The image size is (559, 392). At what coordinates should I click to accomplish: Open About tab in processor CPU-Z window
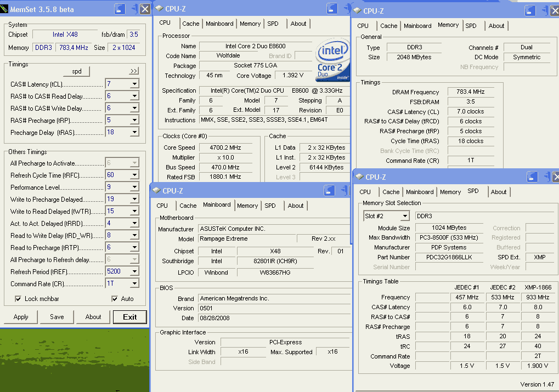pyautogui.click(x=298, y=24)
